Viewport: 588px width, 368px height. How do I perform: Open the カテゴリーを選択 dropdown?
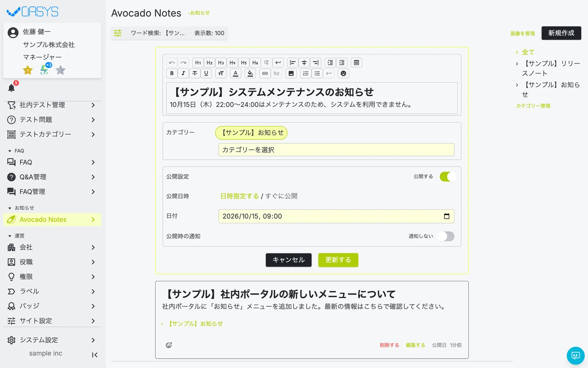point(336,150)
